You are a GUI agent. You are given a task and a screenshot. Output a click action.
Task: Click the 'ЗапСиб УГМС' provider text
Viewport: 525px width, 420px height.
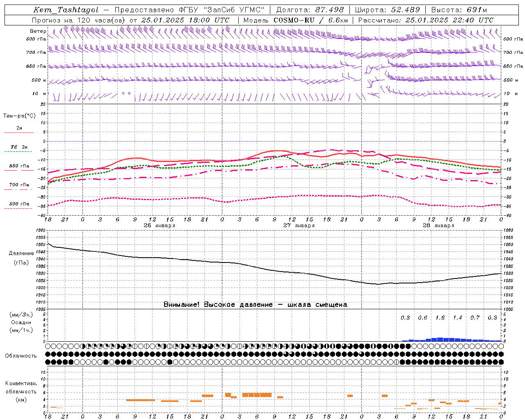pos(234,10)
